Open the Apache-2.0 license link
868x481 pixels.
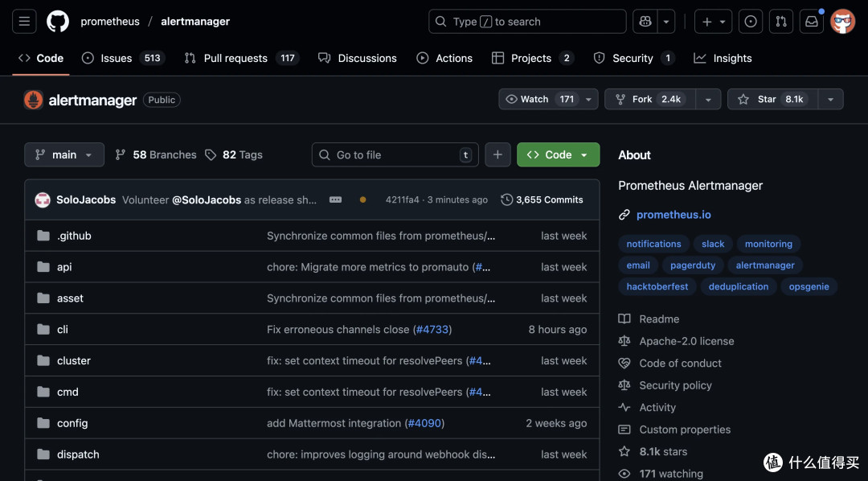(686, 341)
